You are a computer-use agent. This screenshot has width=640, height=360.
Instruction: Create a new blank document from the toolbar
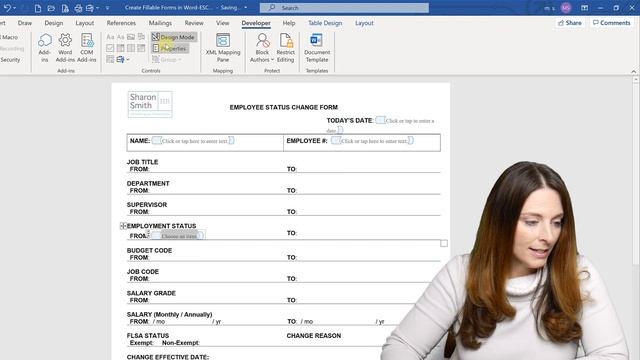point(38,8)
